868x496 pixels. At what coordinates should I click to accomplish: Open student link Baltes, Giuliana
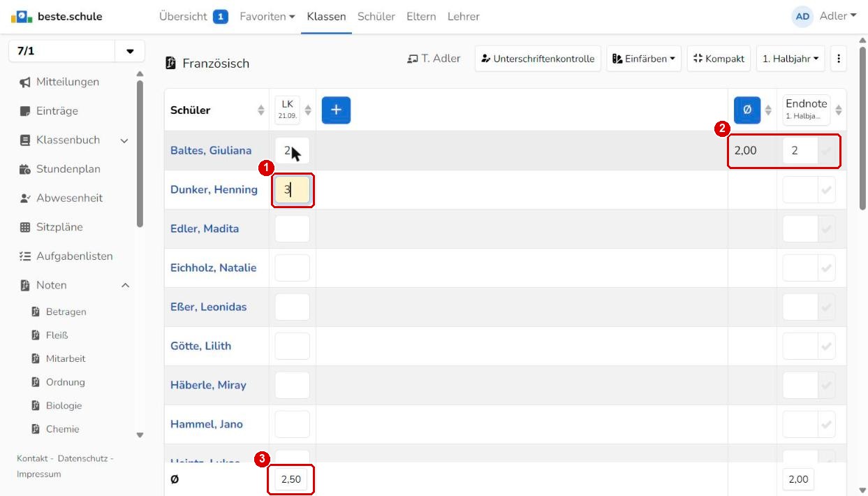(211, 151)
